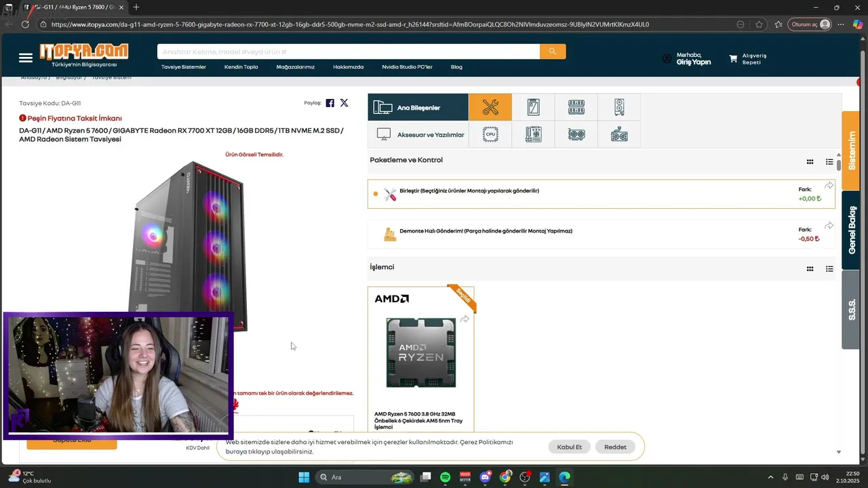868x488 pixels.
Task: Show hidden system tray icons chevron
Action: pyautogui.click(x=770, y=477)
